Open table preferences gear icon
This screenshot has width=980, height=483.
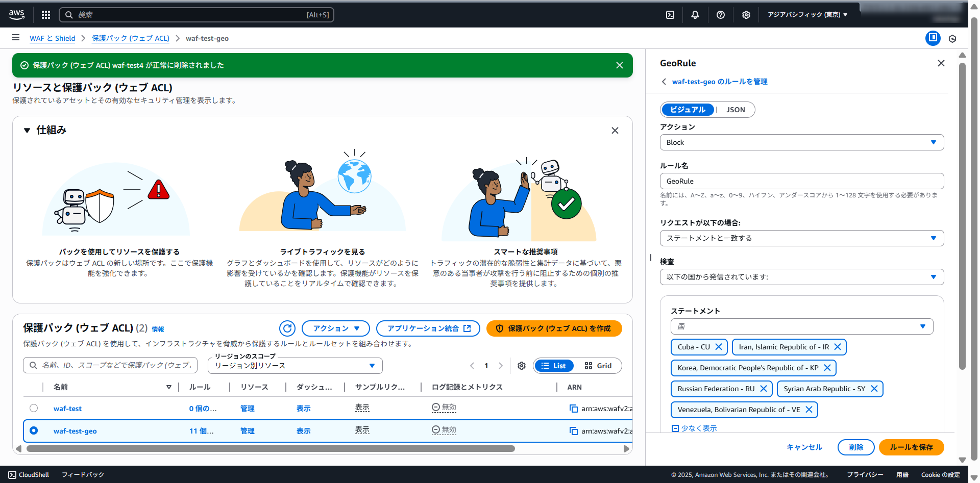[x=522, y=366]
